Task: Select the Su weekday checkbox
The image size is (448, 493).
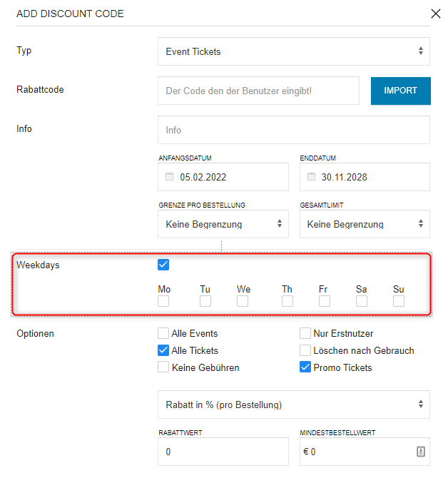Action: [x=399, y=301]
